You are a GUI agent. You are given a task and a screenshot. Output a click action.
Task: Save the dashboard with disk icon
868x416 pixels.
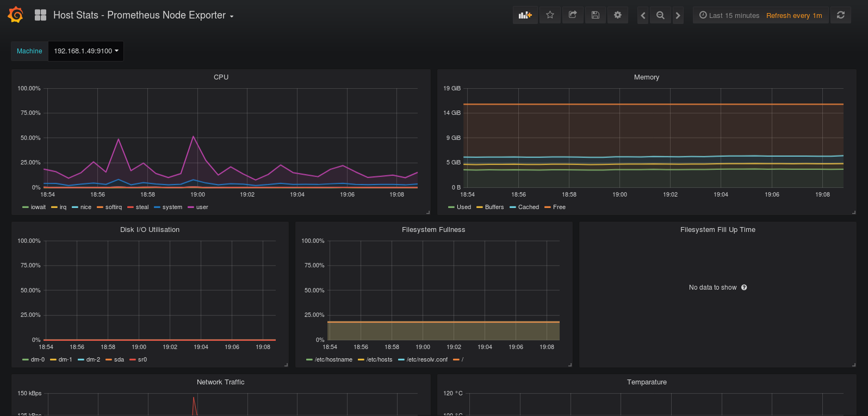[x=596, y=15]
